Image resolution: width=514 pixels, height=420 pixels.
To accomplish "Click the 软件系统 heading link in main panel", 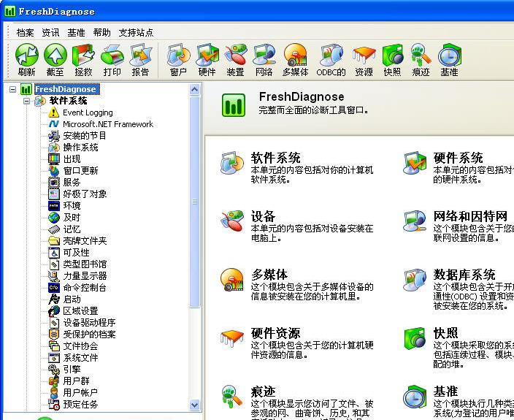I will [276, 158].
